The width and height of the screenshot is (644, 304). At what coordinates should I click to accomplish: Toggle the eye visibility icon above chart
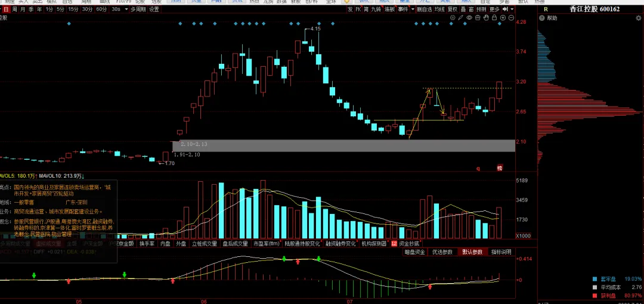pyautogui.click(x=469, y=18)
